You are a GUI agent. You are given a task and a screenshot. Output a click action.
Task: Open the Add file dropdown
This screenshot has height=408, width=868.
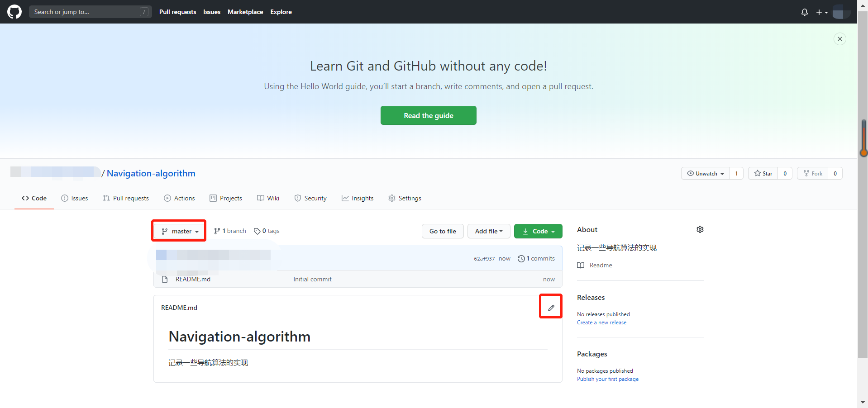tap(489, 231)
